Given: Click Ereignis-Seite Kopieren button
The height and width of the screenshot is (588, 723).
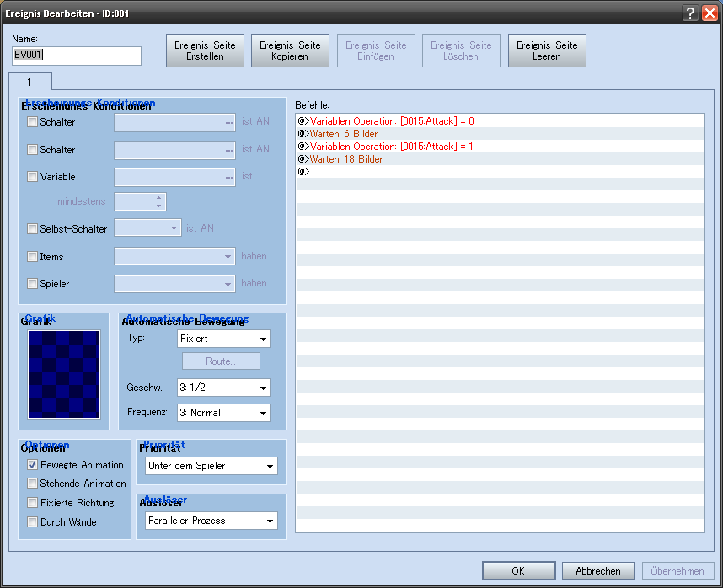Looking at the screenshot, I should pos(290,51).
